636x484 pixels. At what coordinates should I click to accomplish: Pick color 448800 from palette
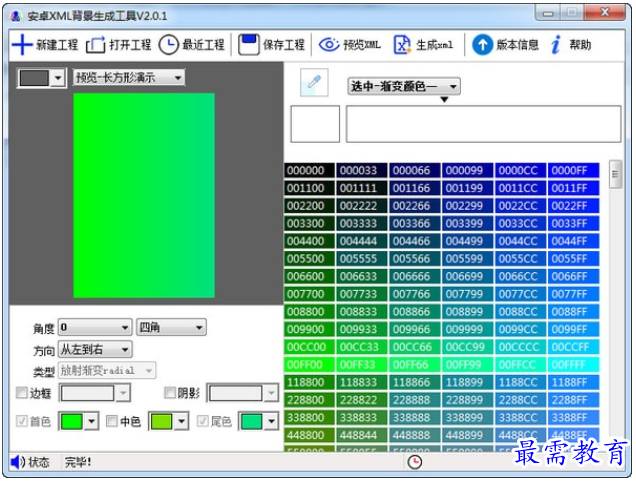(x=309, y=435)
